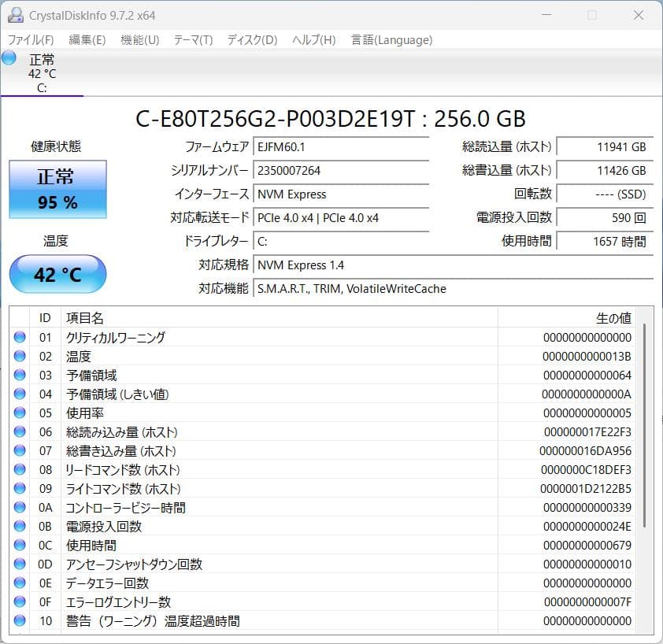The height and width of the screenshot is (644, 663).
Task: Click the total host writes value 11426 GB
Action: pyautogui.click(x=605, y=171)
